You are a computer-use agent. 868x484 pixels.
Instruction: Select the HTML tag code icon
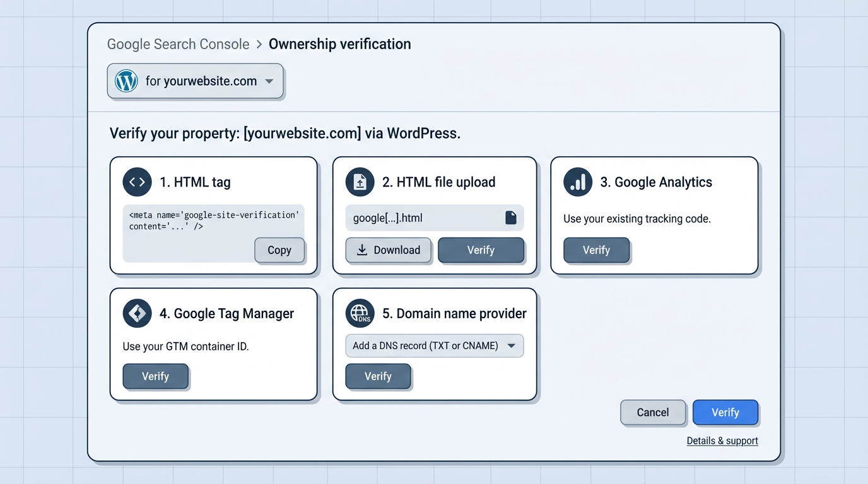click(x=137, y=181)
